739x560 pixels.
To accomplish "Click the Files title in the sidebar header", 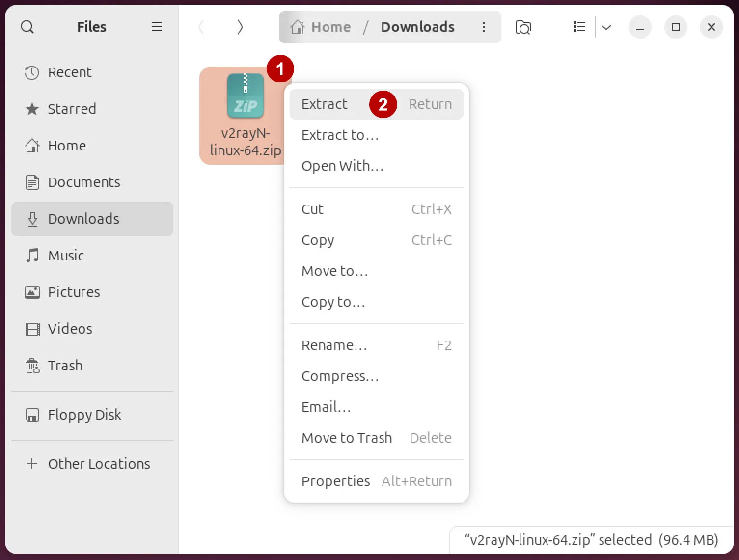I will point(92,27).
